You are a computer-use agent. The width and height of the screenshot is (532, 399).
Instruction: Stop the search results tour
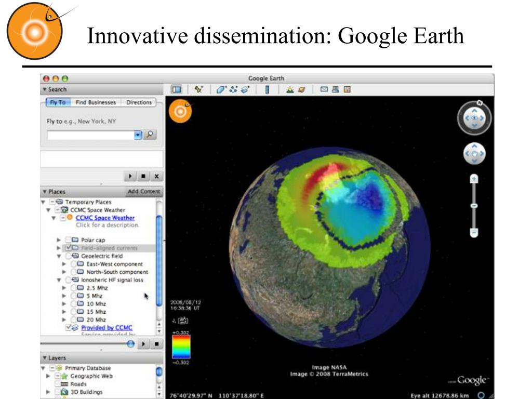click(x=143, y=177)
